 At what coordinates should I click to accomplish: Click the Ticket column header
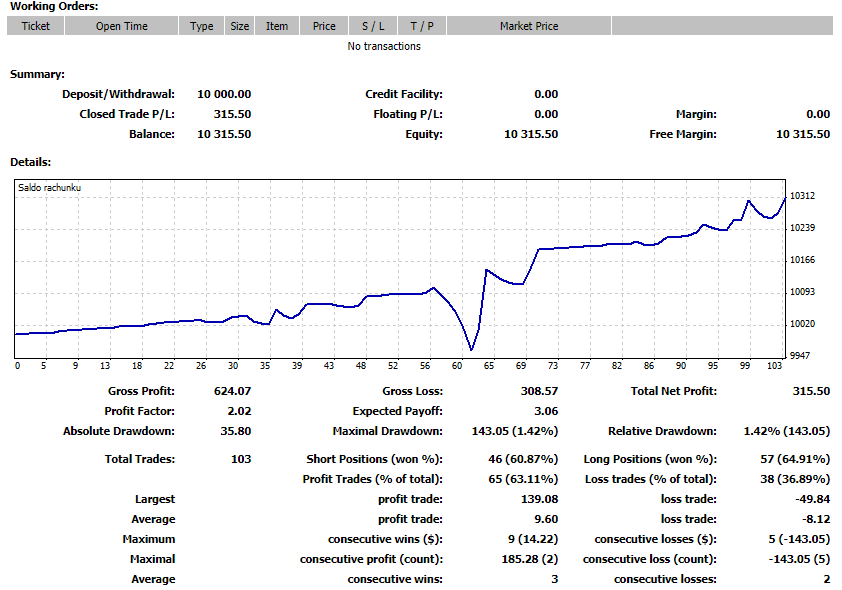click(x=35, y=26)
